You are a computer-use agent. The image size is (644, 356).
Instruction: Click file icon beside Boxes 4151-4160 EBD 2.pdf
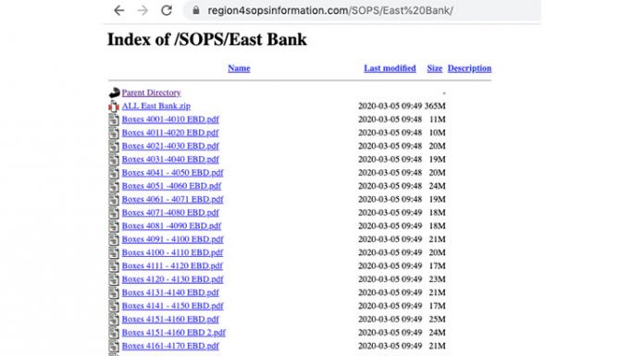pos(114,333)
